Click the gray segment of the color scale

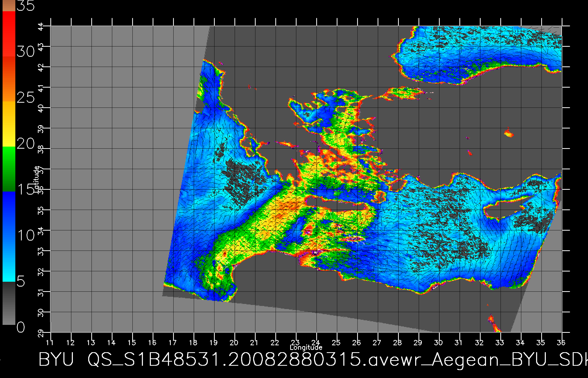9,303
